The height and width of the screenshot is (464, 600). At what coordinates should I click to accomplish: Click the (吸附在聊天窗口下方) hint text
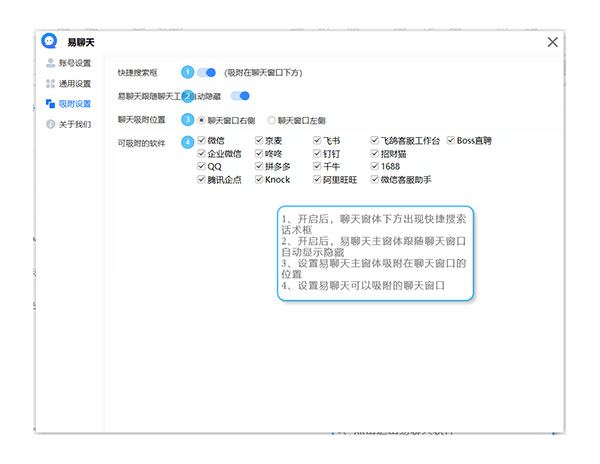[x=263, y=73]
